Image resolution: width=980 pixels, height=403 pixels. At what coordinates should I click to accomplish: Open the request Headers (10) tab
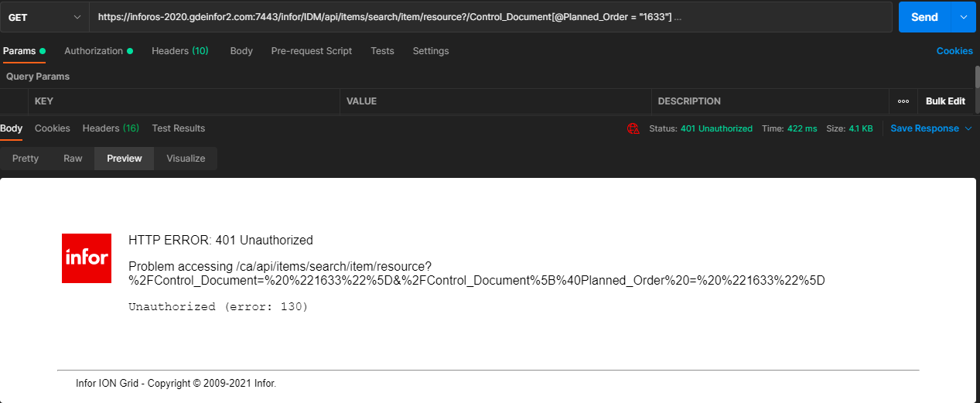[180, 51]
